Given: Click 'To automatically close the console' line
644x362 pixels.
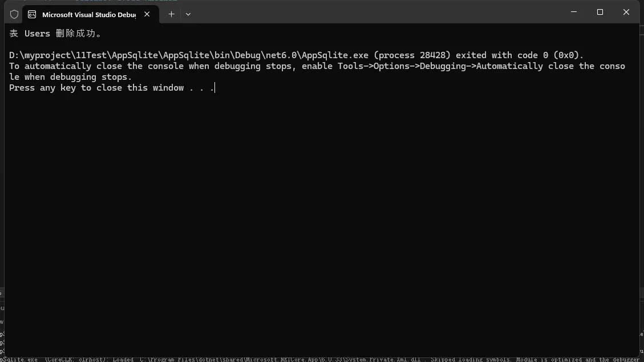Looking at the screenshot, I should coord(317,66).
